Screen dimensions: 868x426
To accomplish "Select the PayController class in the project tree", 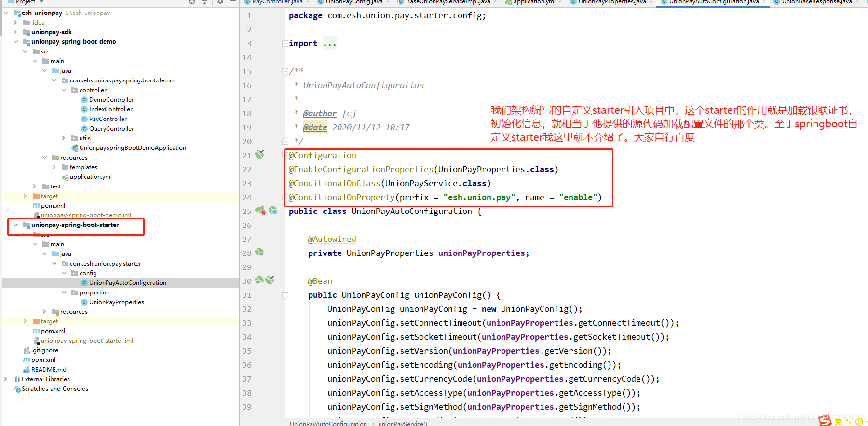I will (108, 119).
